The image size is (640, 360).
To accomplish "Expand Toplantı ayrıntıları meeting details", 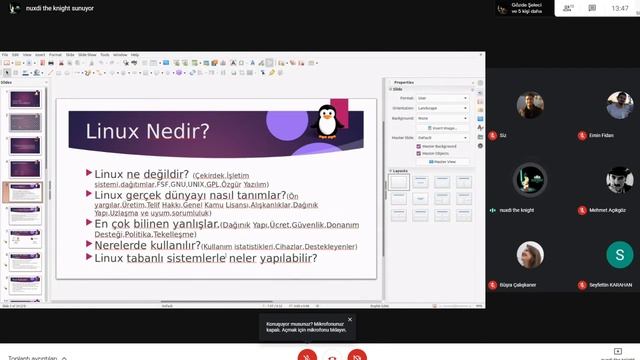I will 37,358.
